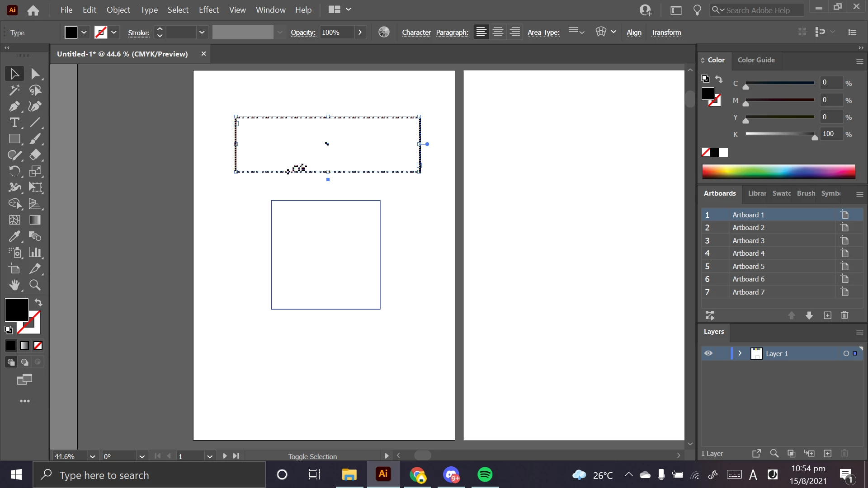Image resolution: width=868 pixels, height=488 pixels.
Task: Select the Type tool in toolbar
Action: pyautogui.click(x=14, y=123)
